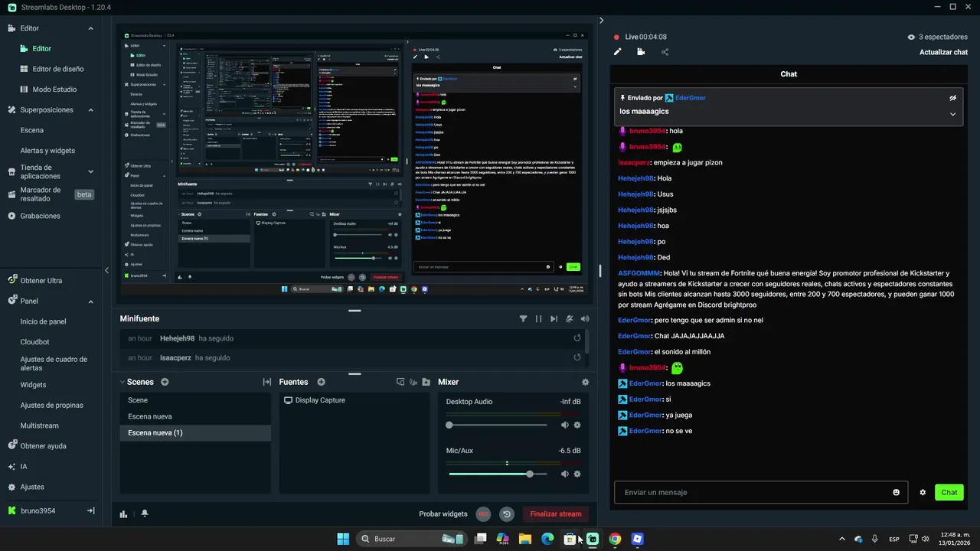Image resolution: width=980 pixels, height=551 pixels.
Task: Open the performance stats bar-chart icon
Action: coord(123,514)
